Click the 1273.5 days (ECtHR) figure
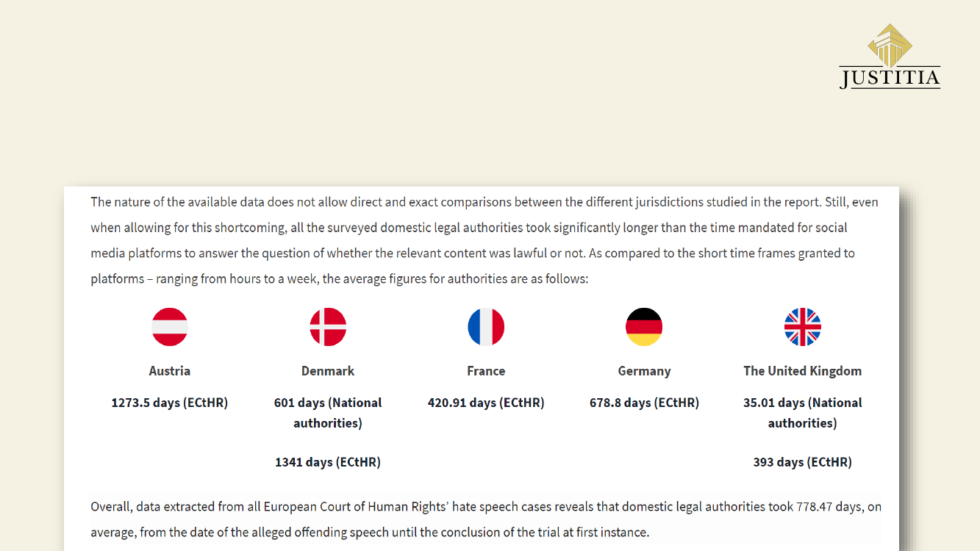The height and width of the screenshot is (551, 980). pyautogui.click(x=170, y=403)
